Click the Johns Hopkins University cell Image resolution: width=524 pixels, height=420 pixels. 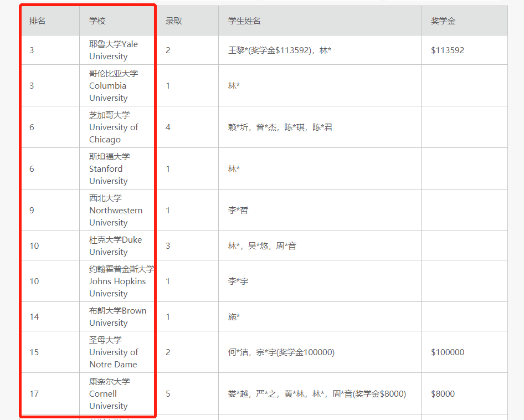click(x=117, y=281)
